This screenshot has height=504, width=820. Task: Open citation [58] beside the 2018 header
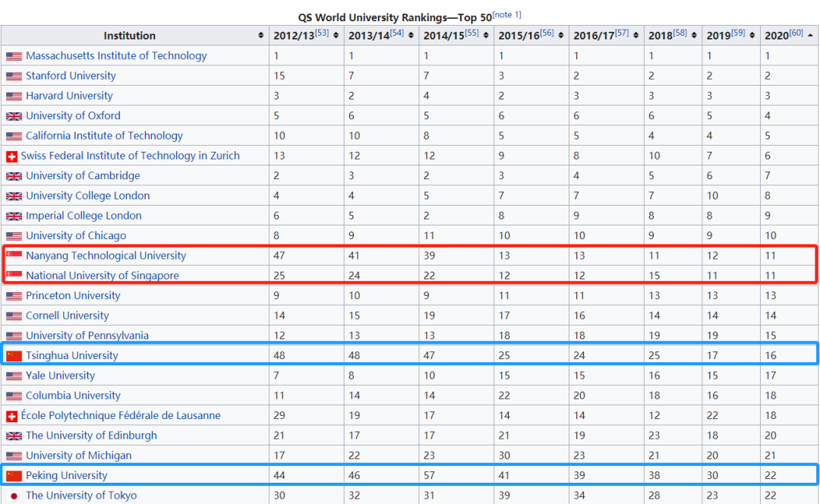(680, 33)
